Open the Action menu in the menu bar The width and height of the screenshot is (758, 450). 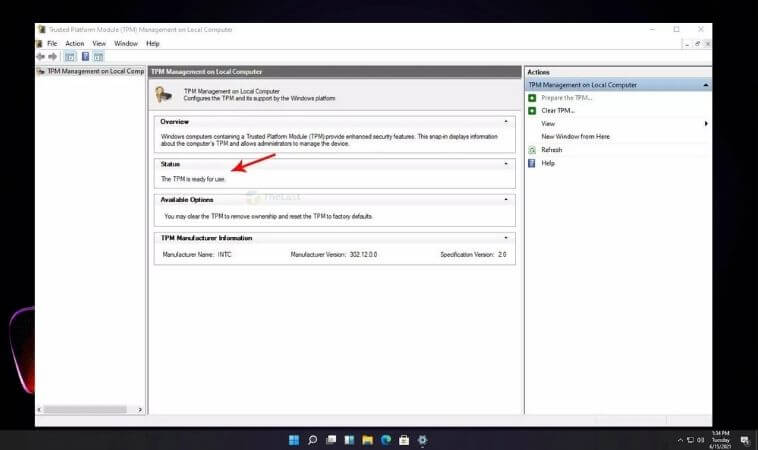coord(75,44)
